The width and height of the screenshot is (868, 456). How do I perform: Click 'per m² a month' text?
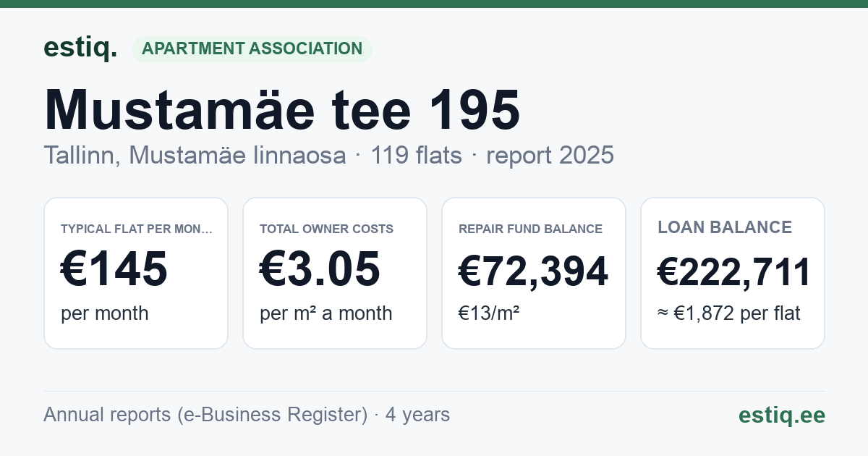pos(326,313)
